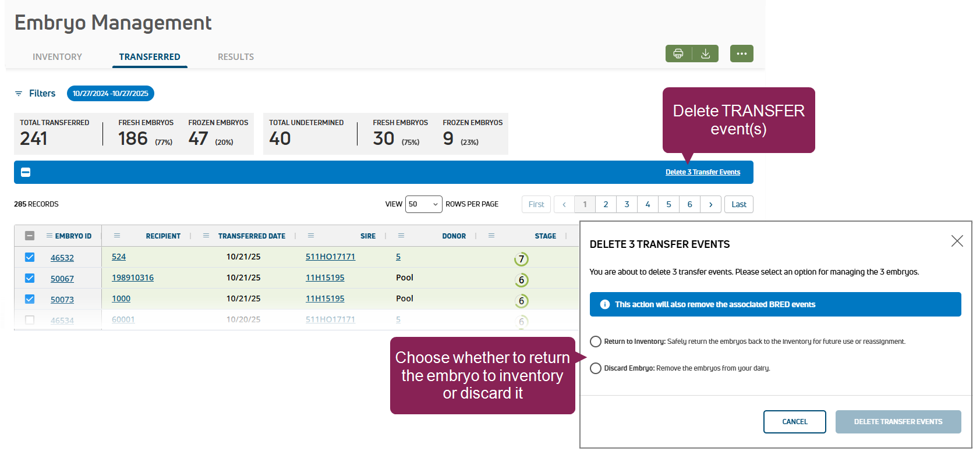980x455 pixels.
Task: Open the date range filter chip
Action: (x=110, y=93)
